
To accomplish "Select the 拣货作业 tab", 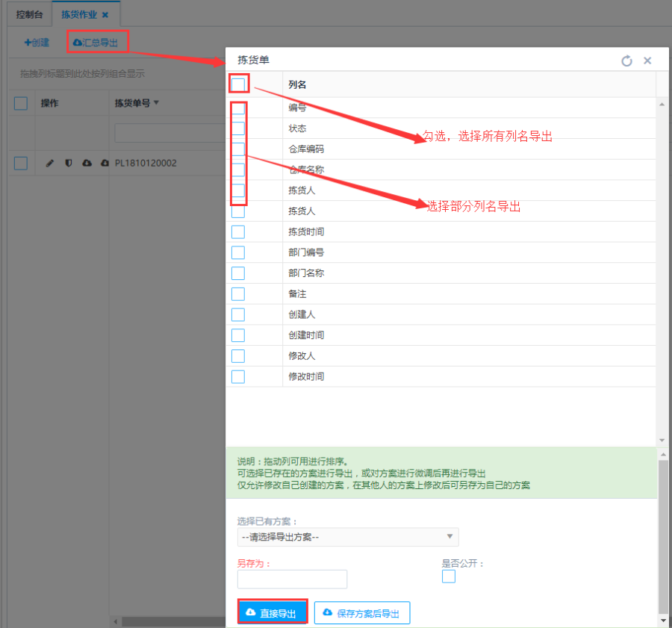I will (x=79, y=15).
